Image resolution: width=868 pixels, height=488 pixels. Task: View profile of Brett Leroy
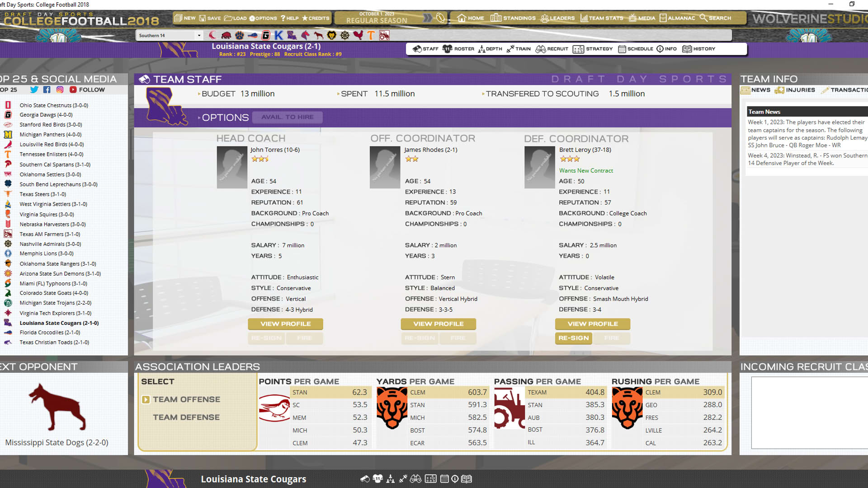(x=593, y=324)
